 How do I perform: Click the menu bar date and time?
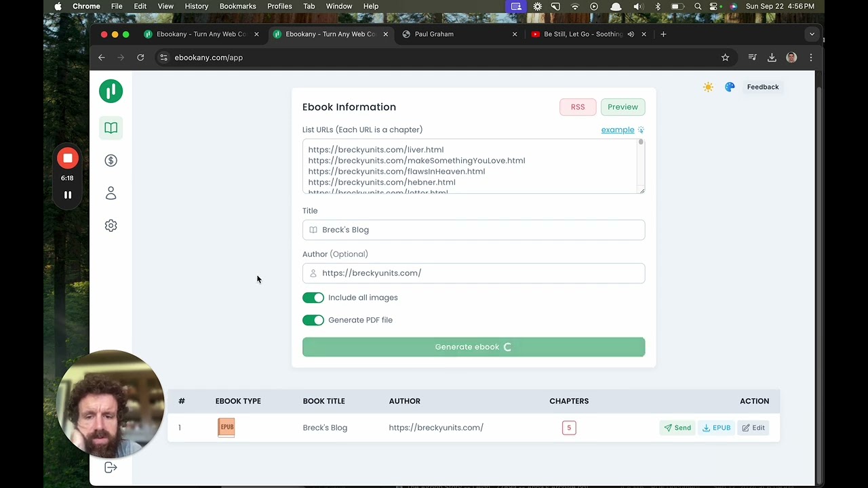[x=780, y=6]
